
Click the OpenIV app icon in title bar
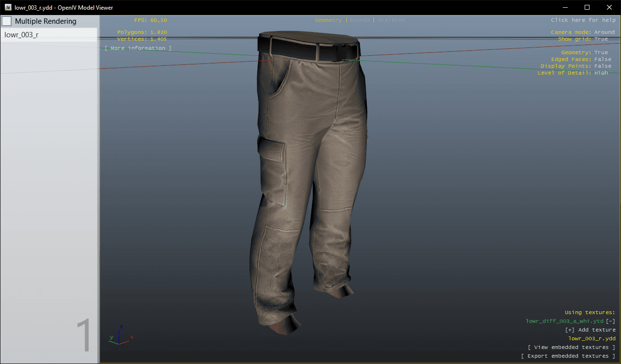(8, 8)
